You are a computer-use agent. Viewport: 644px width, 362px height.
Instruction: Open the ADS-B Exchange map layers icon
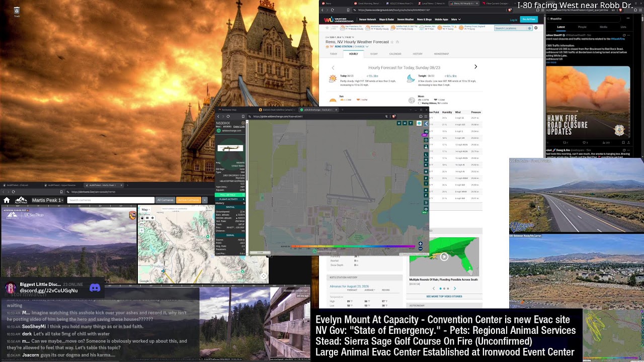(x=419, y=123)
